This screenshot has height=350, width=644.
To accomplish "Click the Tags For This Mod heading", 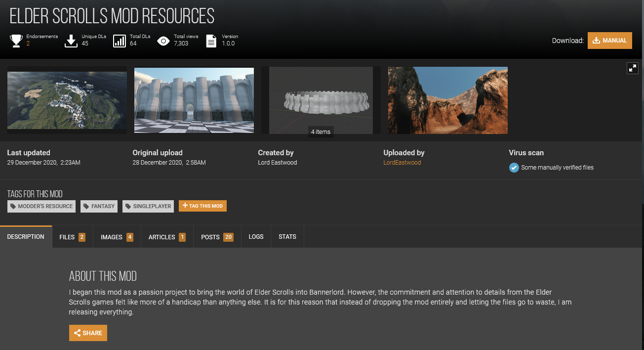I will (35, 194).
